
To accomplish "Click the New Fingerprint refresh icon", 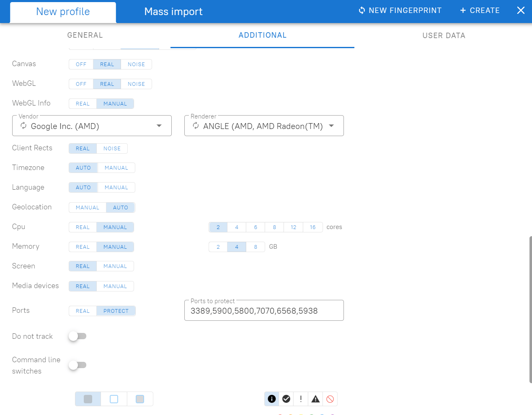I will point(362,10).
